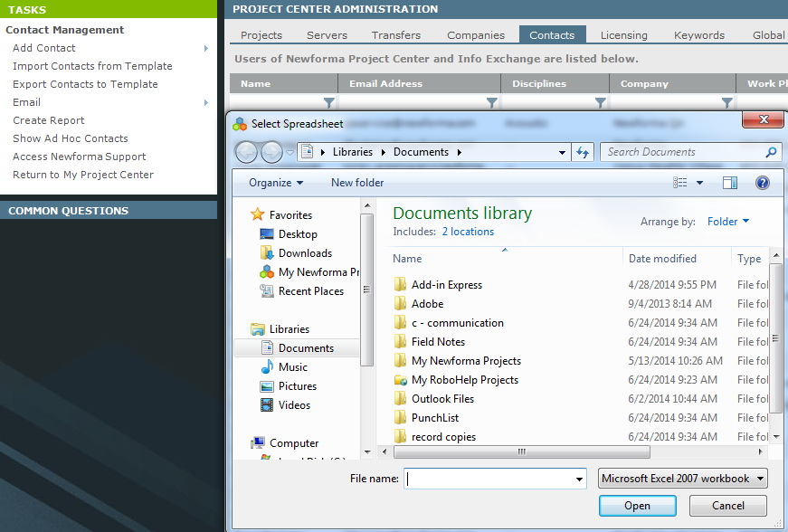Click the Refresh button beside address bar
This screenshot has height=532, width=788.
click(x=583, y=152)
